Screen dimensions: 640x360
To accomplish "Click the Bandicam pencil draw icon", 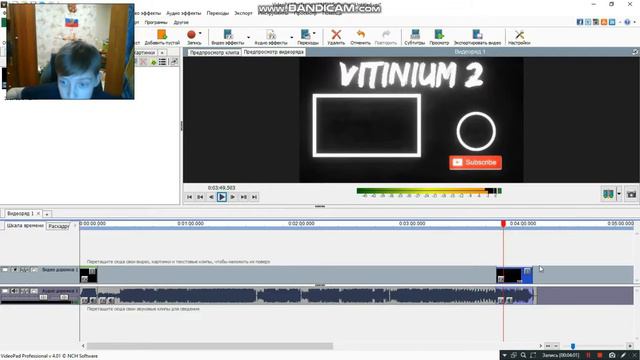I will (623, 356).
